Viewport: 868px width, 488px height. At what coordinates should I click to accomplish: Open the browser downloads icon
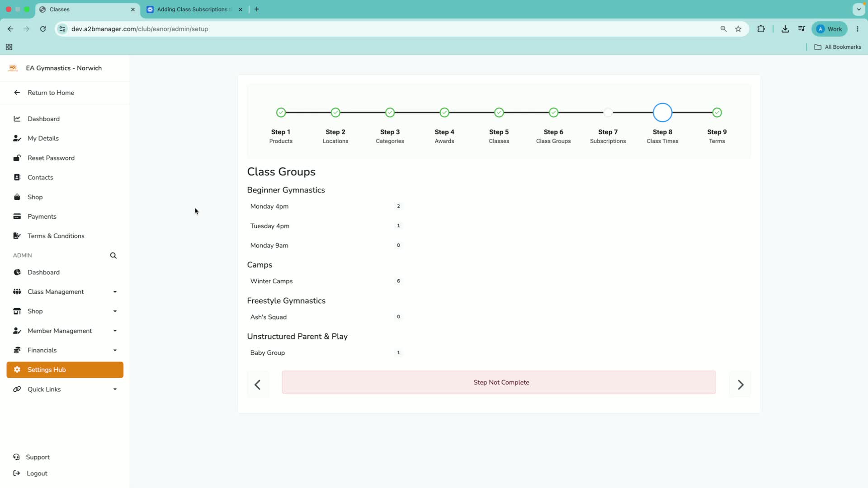(785, 29)
